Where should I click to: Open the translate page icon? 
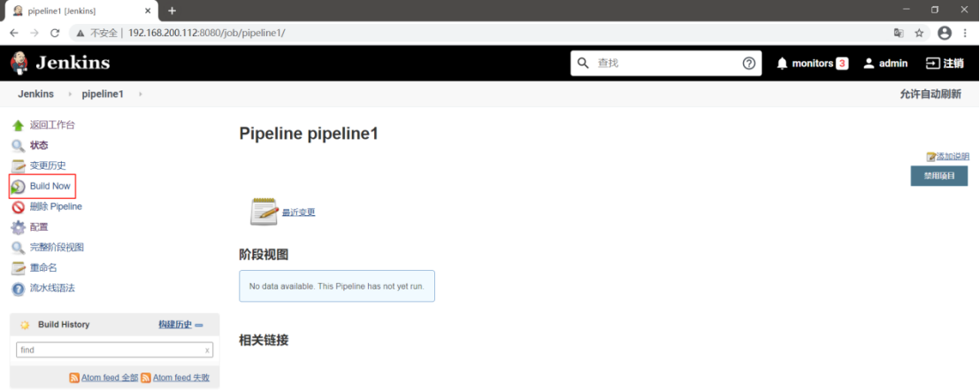899,33
